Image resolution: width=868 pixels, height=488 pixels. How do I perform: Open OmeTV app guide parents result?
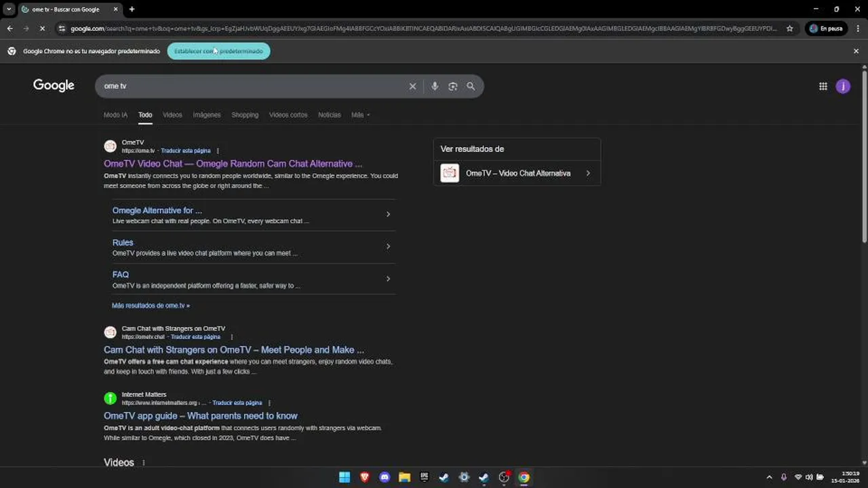point(201,415)
